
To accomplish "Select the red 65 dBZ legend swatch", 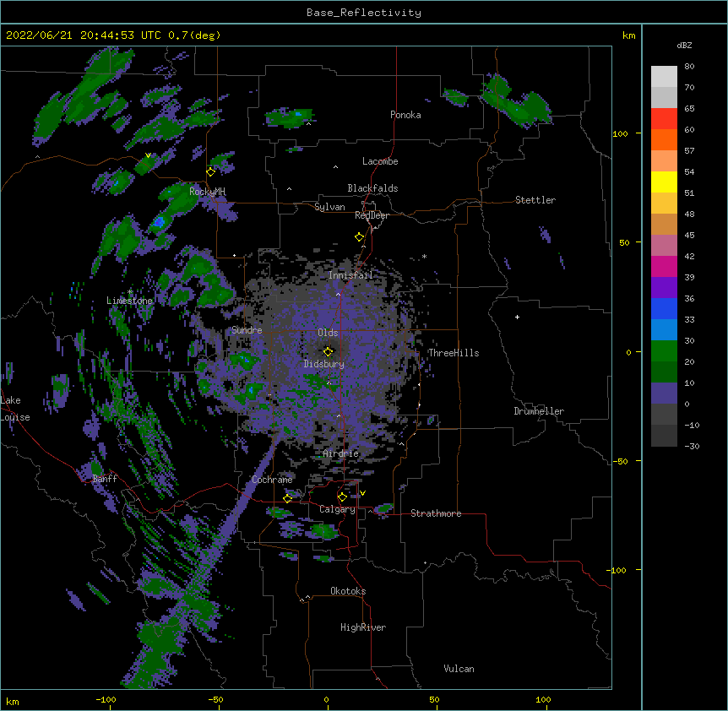I will point(664,118).
